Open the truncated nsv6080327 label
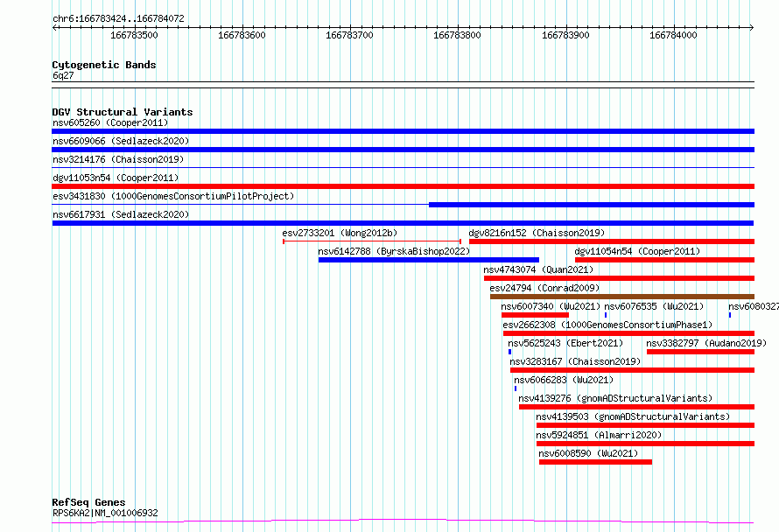Screen dimensions: 779x532 coord(753,306)
